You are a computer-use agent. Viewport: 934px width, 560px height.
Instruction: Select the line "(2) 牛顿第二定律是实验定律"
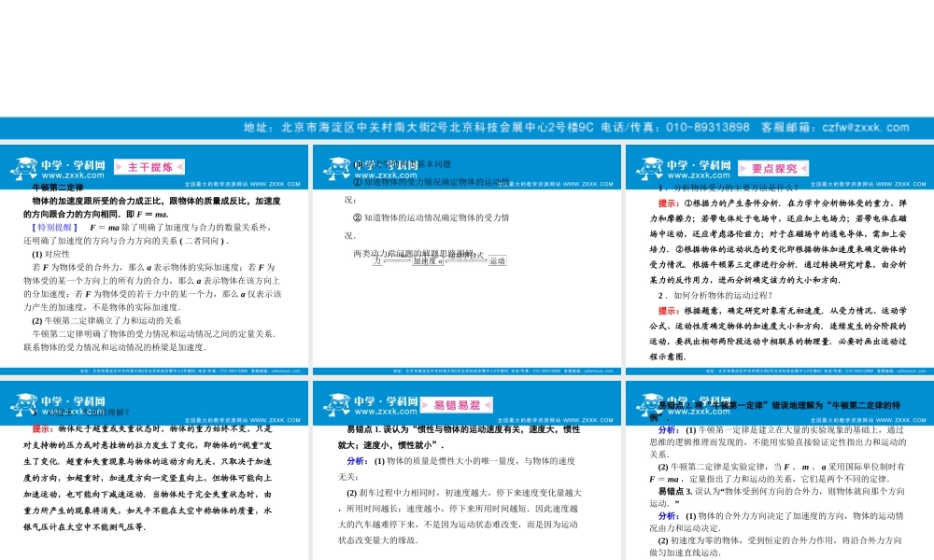click(782, 468)
